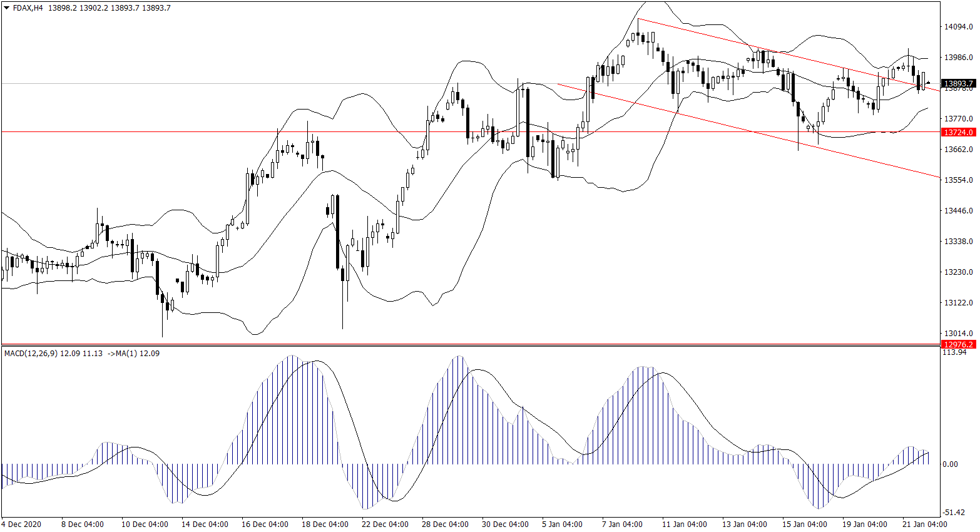Select the 21 Jan 04:00 time label
The image size is (980, 532).
click(924, 524)
